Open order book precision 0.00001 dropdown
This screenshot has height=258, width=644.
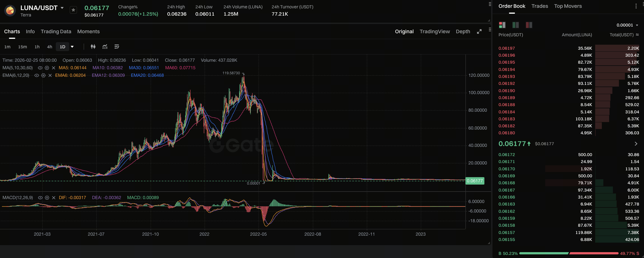click(x=627, y=25)
